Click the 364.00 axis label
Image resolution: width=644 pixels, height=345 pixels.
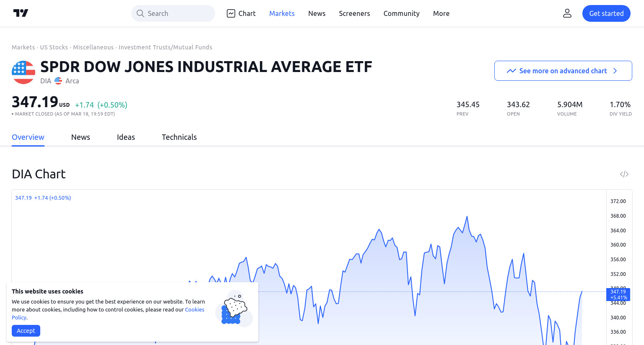point(618,231)
